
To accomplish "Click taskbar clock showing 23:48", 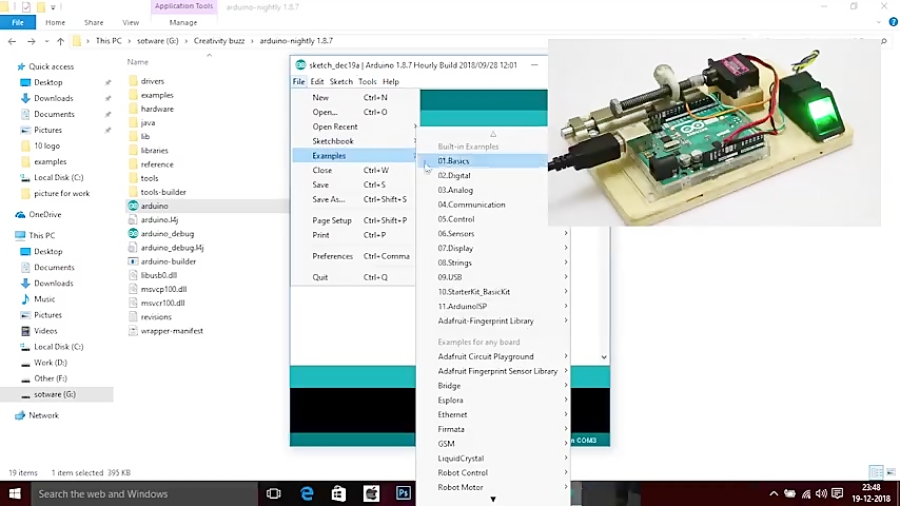I will point(871,488).
